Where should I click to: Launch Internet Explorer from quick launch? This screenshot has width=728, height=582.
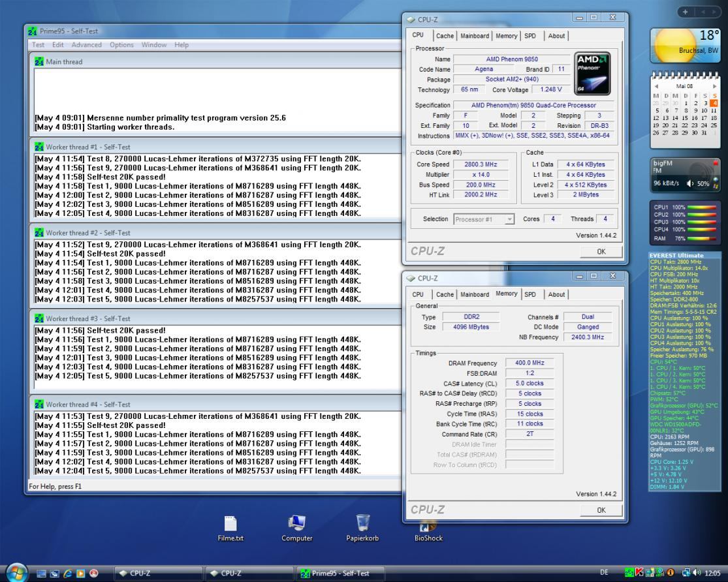pyautogui.click(x=67, y=574)
